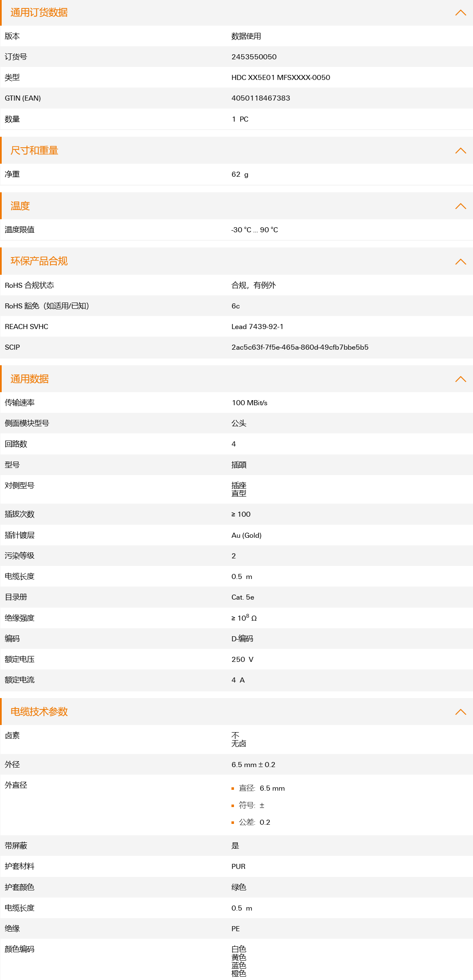The height and width of the screenshot is (980, 473).
Task: Click the 白色 colour code value
Action: 239,949
